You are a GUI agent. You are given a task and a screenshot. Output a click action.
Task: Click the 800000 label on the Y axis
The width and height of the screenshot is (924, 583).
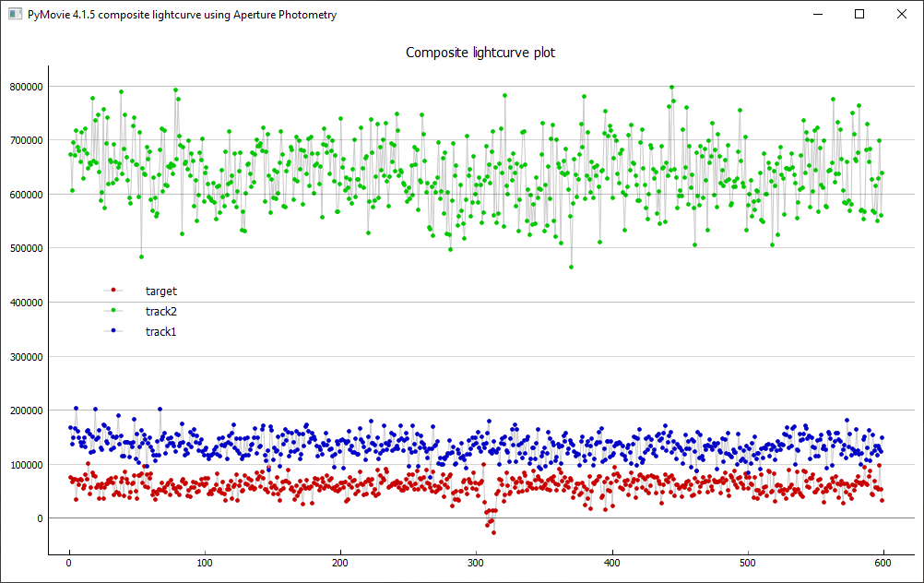[24, 87]
